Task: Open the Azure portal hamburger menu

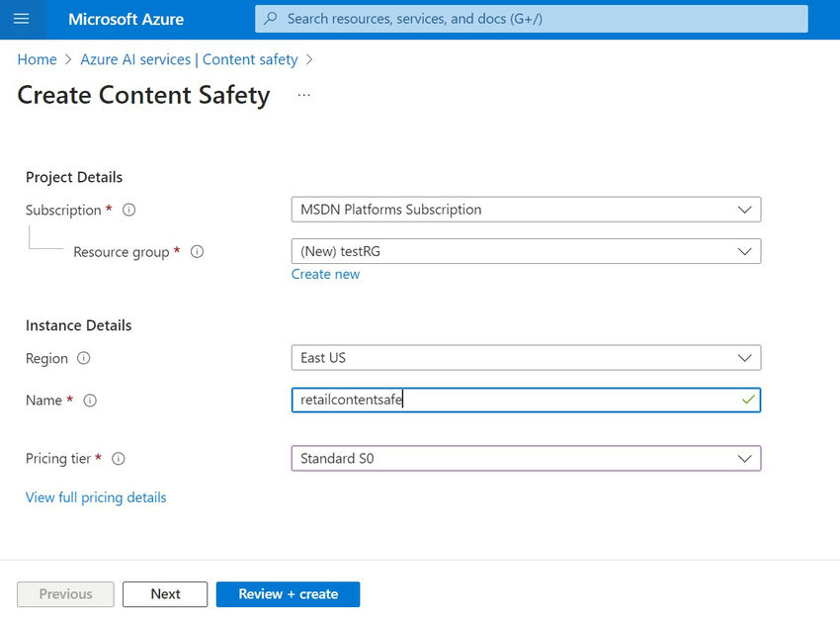Action: [21, 19]
